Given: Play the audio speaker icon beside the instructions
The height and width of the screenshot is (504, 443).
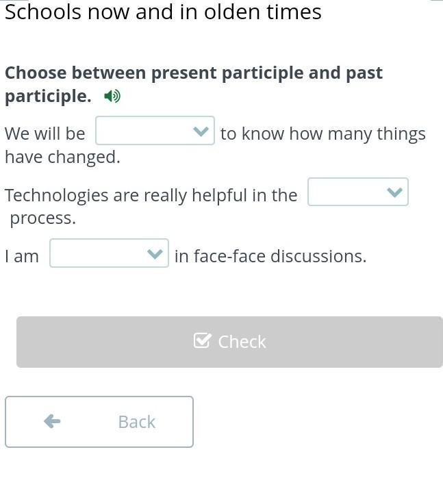Looking at the screenshot, I should (x=112, y=96).
